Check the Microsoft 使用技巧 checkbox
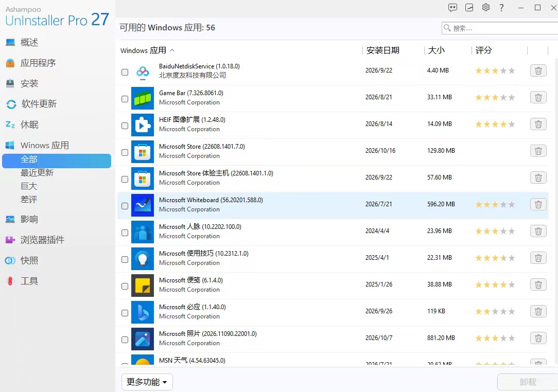The height and width of the screenshot is (392, 558). click(125, 259)
